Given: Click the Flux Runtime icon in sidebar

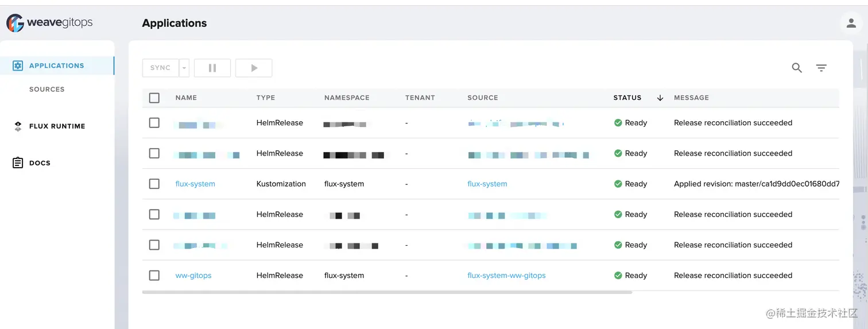Looking at the screenshot, I should point(18,126).
